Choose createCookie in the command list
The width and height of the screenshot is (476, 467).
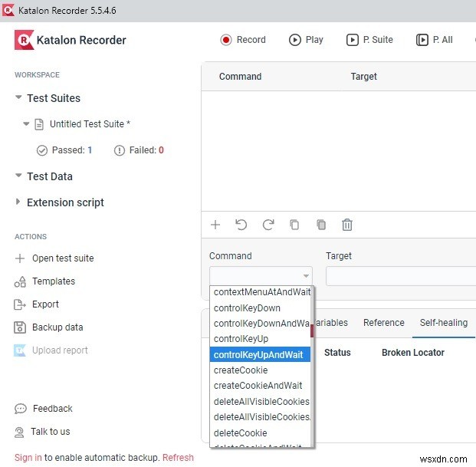click(x=241, y=370)
